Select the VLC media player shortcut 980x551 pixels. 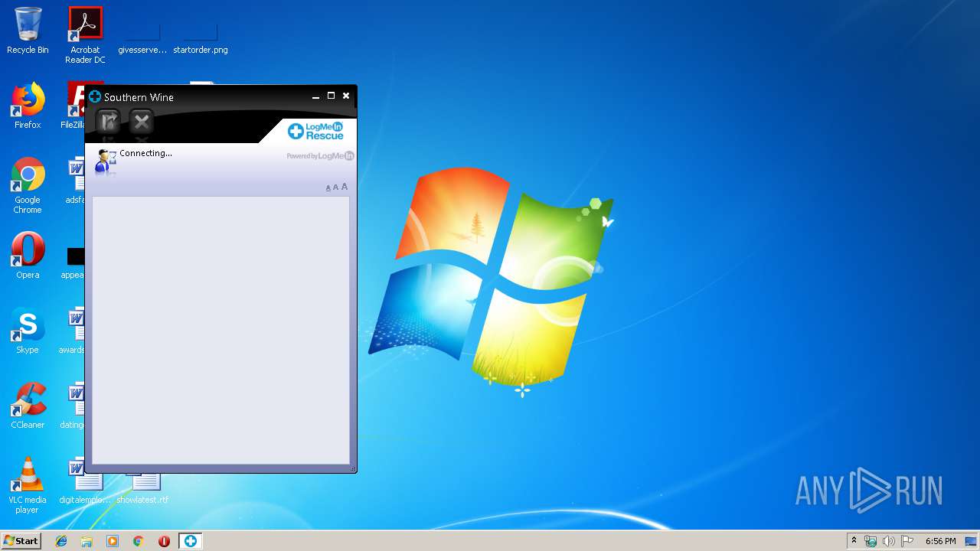pyautogui.click(x=28, y=485)
